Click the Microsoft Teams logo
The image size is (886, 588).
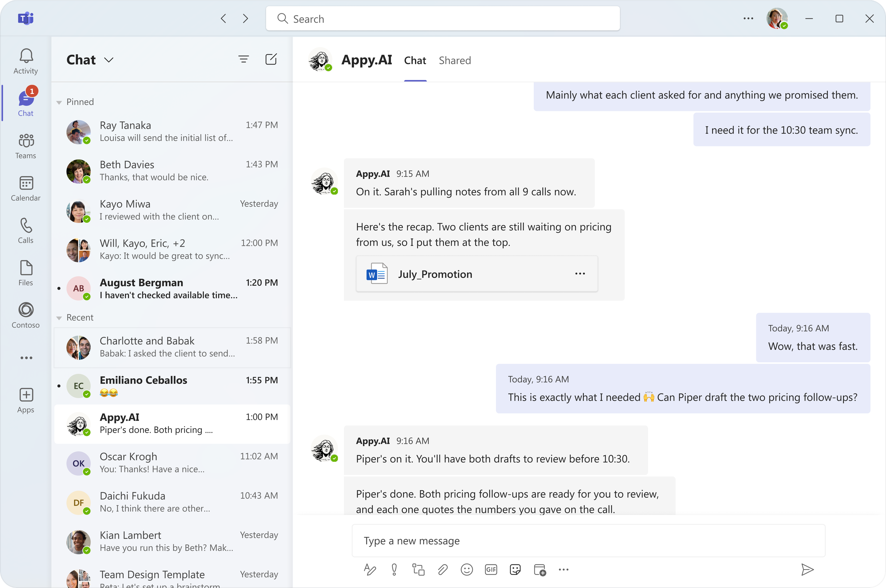tap(25, 18)
